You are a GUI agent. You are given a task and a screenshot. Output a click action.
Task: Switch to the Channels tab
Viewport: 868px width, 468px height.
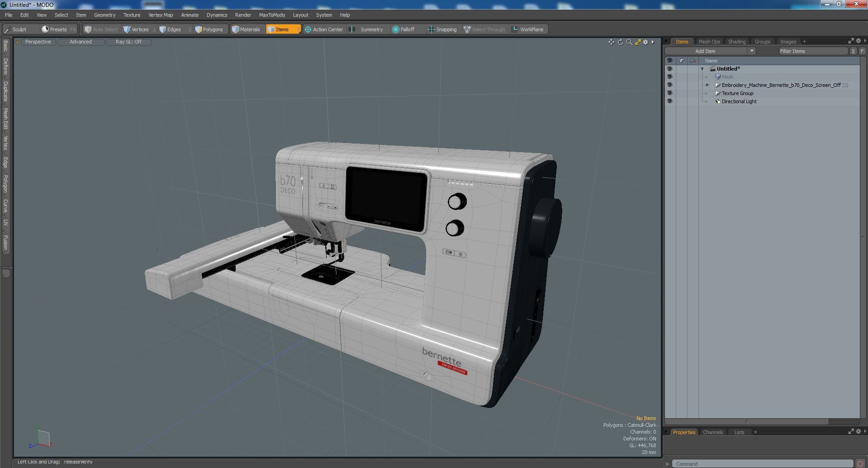point(713,432)
